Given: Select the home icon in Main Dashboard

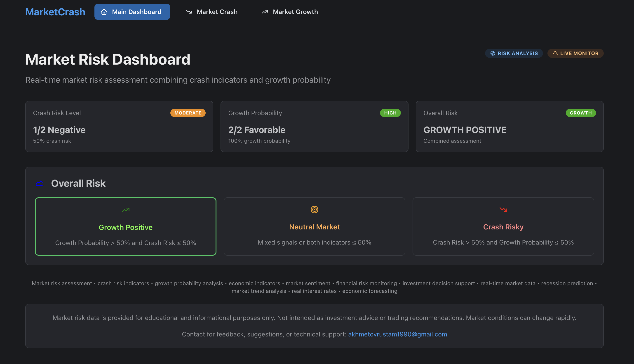Looking at the screenshot, I should click(104, 12).
